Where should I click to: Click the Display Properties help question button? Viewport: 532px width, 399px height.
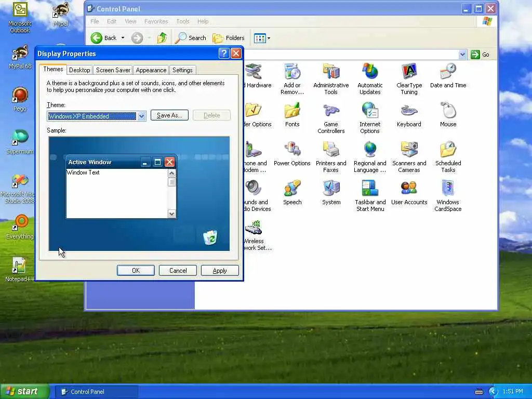click(x=224, y=54)
